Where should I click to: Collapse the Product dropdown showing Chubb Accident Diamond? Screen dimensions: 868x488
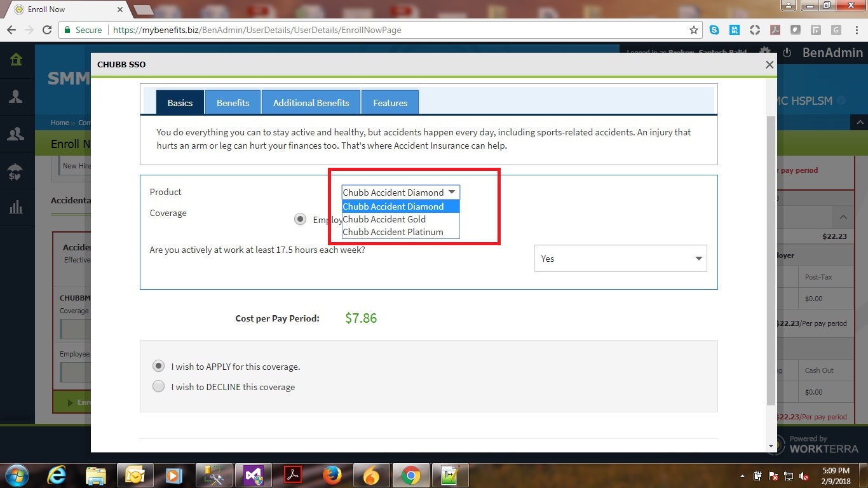400,192
